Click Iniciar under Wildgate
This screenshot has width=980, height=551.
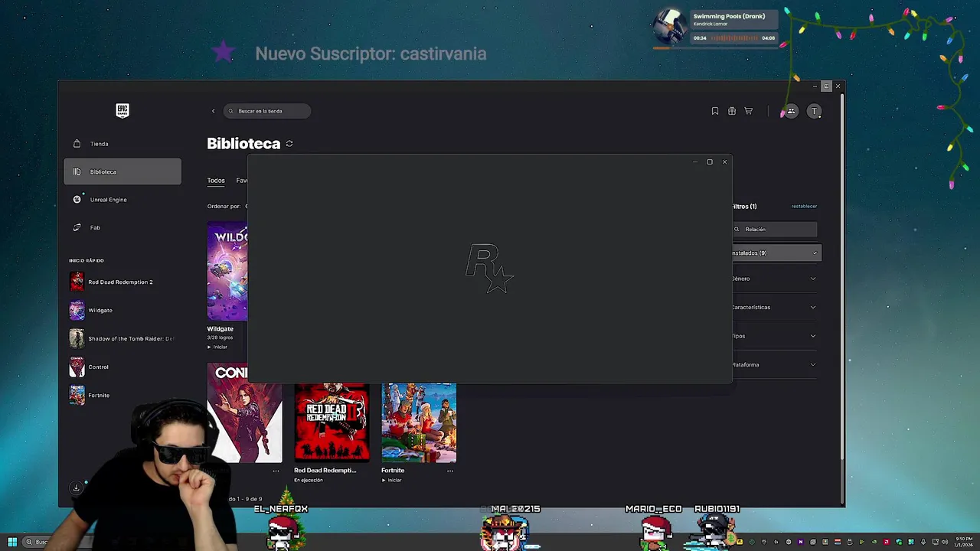(x=217, y=347)
